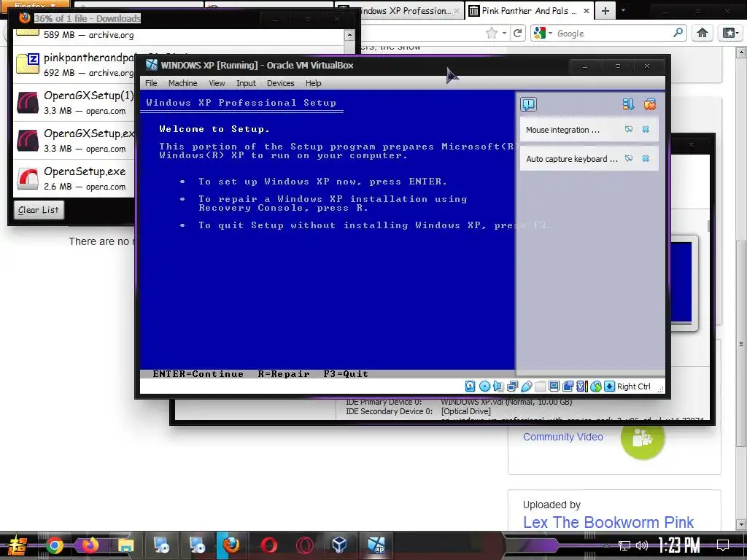The image size is (747, 560).
Task: Expand URL history dropdown beside the star
Action: click(x=504, y=34)
